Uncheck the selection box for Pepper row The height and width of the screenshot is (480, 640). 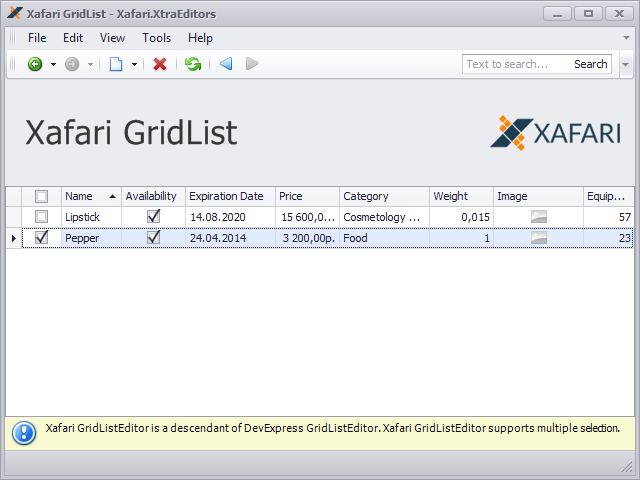41,237
